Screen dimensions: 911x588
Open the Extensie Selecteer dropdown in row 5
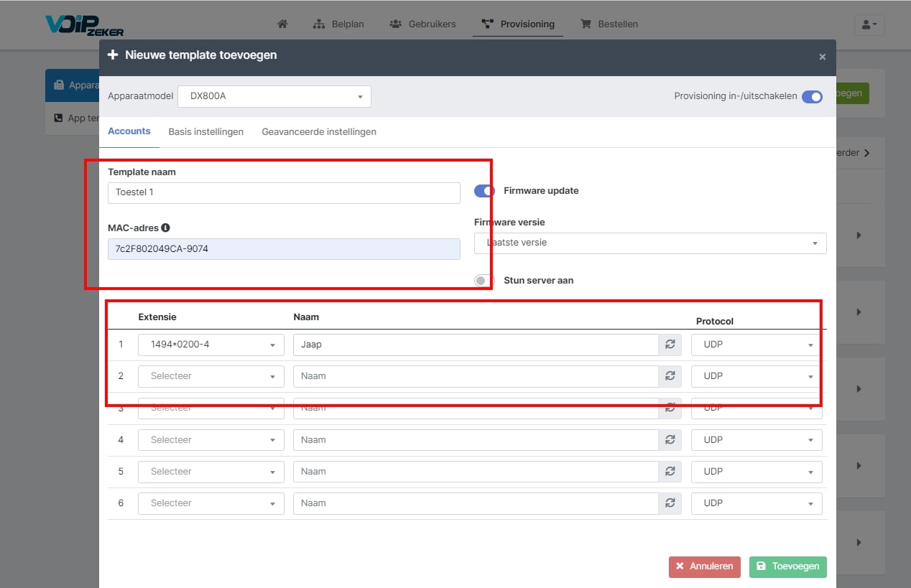pyautogui.click(x=211, y=472)
